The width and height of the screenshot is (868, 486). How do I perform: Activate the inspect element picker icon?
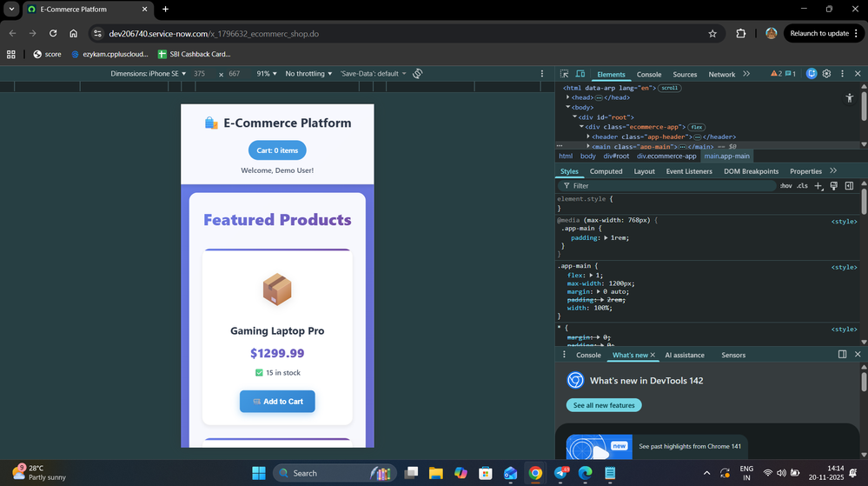[565, 75]
